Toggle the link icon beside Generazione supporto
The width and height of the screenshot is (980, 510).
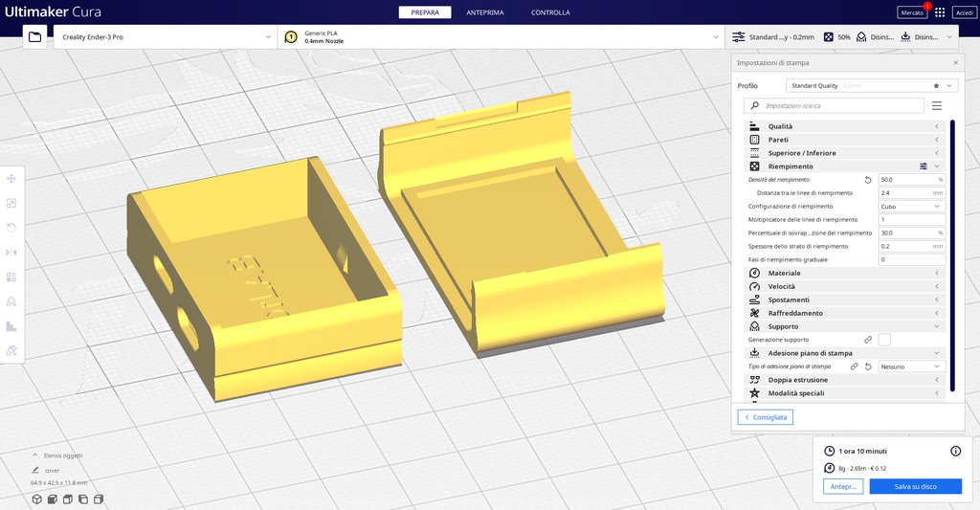pyautogui.click(x=868, y=340)
